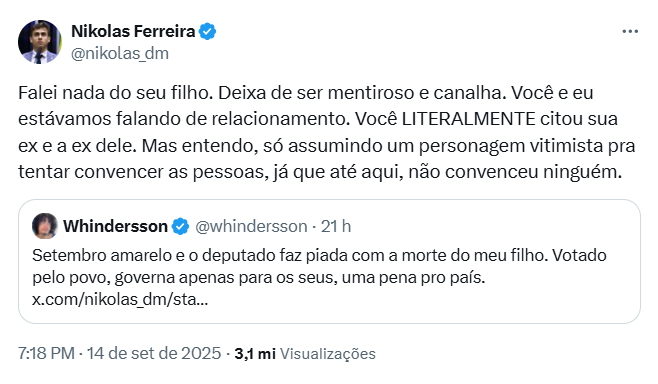Image resolution: width=658 pixels, height=384 pixels.
Task: Click Whindersson's verified badge icon
Action: click(180, 227)
